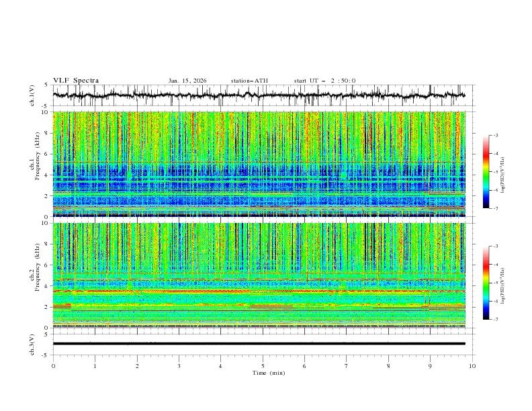Image resolution: width=532 pixels, height=411 pixels.
Task: Click the log(PSD) label beside the ch.1 colorbar
Action: (x=502, y=175)
